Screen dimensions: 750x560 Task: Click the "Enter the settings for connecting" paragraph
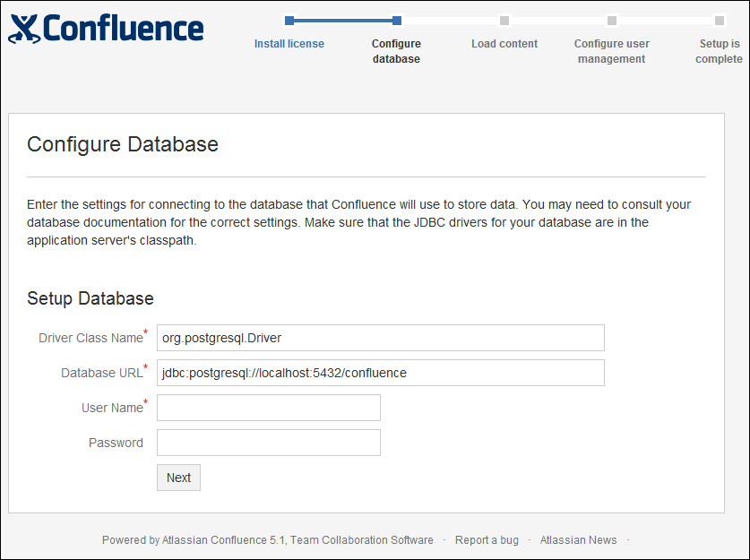(x=358, y=222)
